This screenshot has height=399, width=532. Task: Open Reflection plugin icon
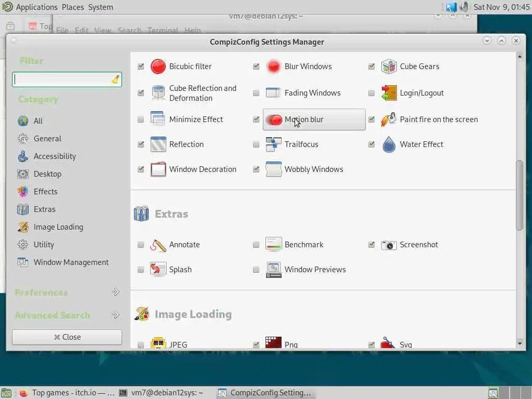coord(158,144)
